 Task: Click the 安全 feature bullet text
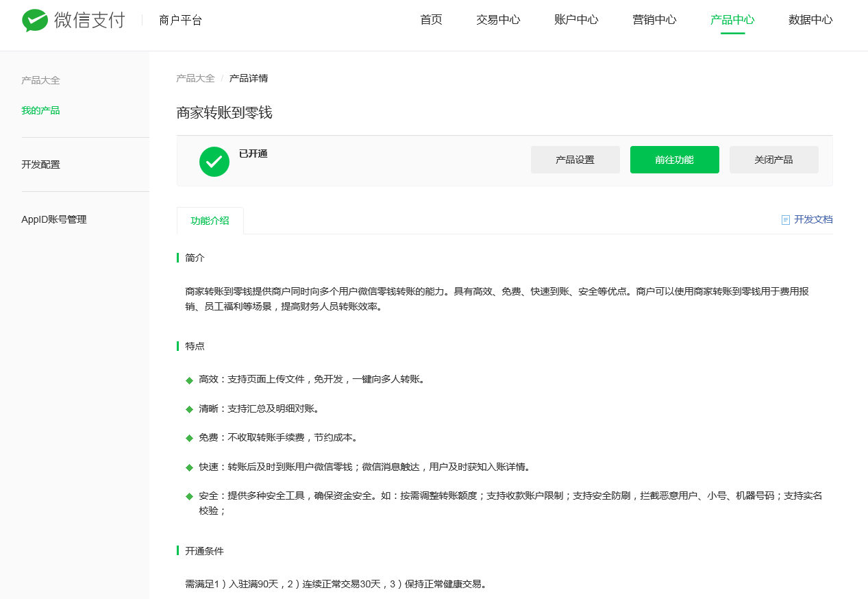[x=510, y=503]
